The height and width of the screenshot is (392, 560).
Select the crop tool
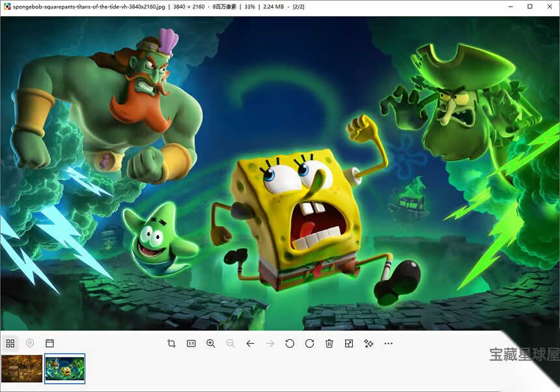pyautogui.click(x=171, y=343)
